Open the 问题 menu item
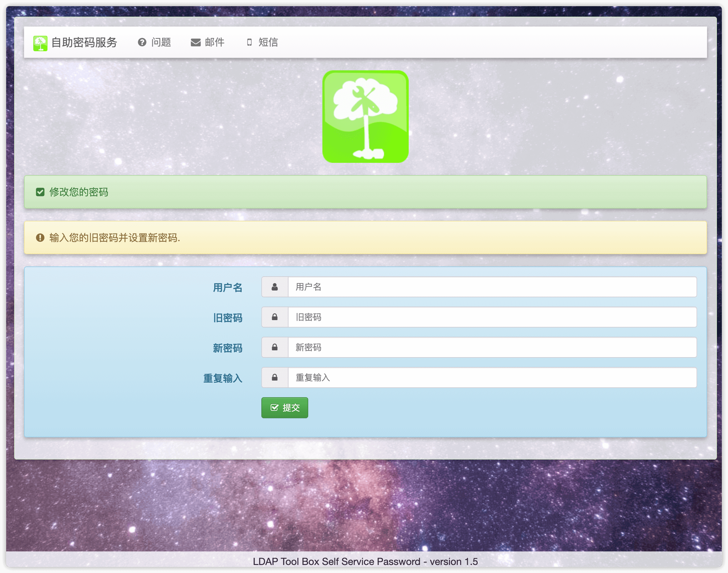Screen dimensions: 728x573 (x=155, y=42)
